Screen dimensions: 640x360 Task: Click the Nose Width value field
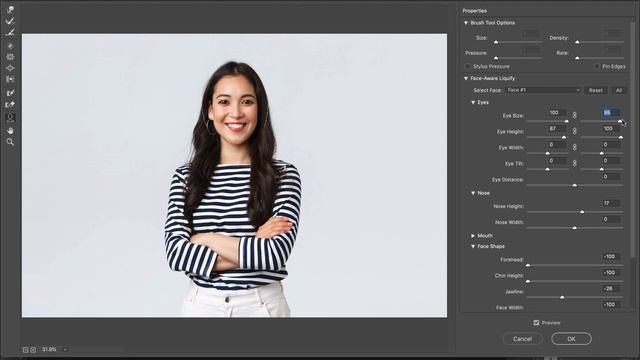click(x=612, y=219)
